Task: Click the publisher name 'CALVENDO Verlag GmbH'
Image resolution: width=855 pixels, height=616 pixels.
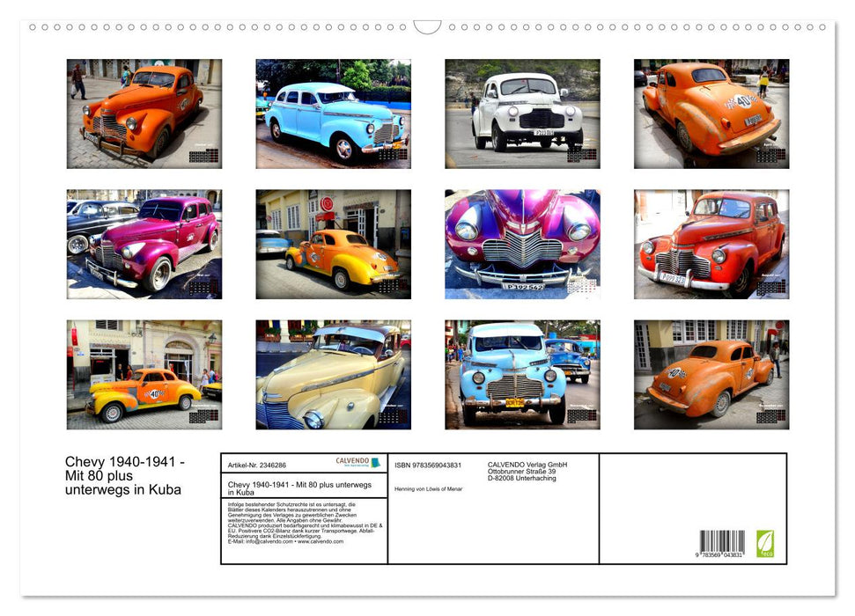Action: click(527, 465)
